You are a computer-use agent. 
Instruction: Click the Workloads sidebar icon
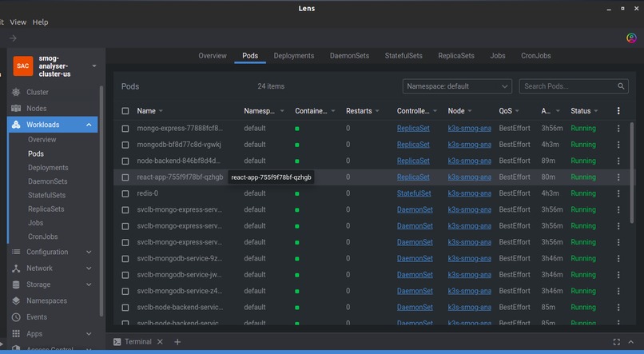tap(16, 125)
